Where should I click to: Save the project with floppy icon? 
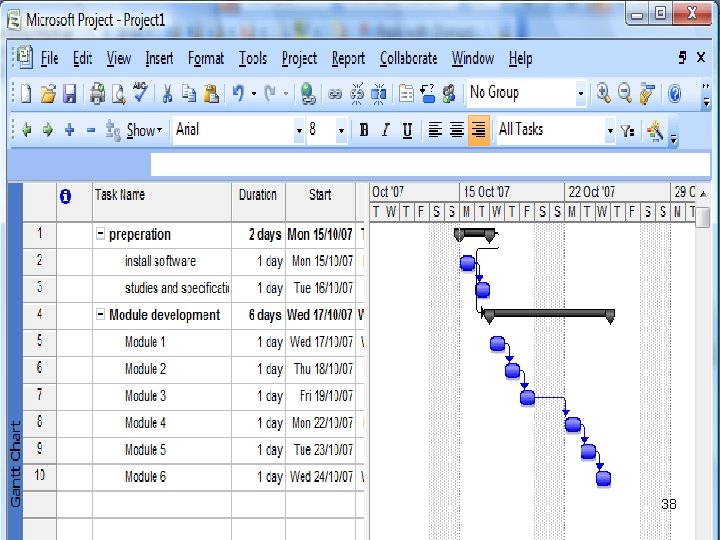(x=69, y=94)
